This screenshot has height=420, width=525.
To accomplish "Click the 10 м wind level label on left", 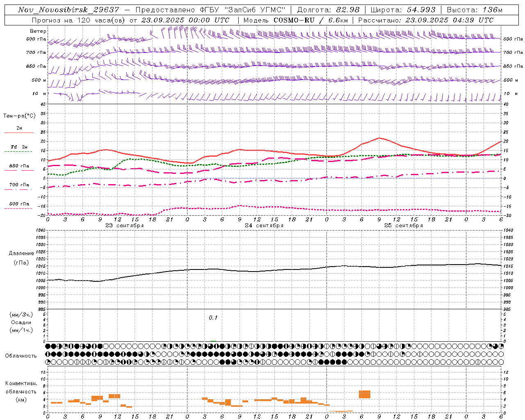I will coord(39,94).
